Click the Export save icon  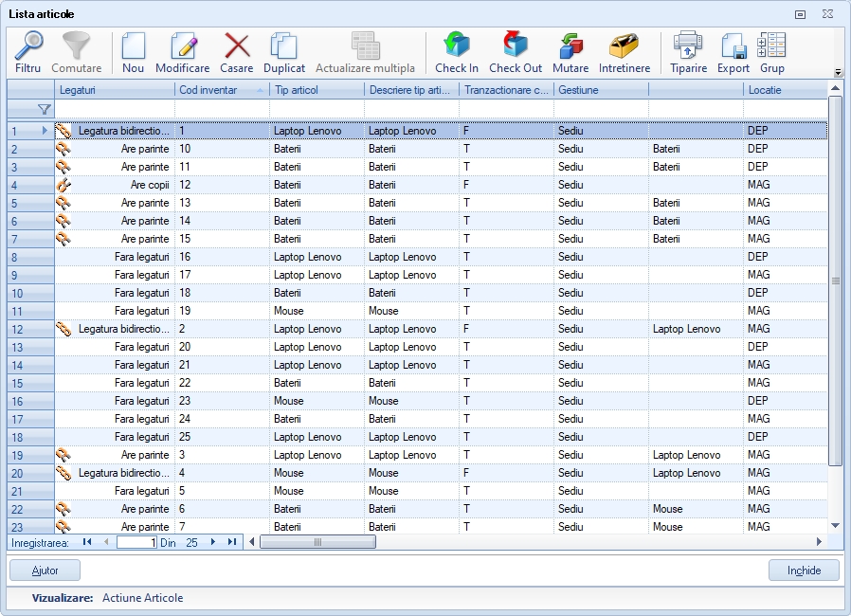click(x=733, y=51)
